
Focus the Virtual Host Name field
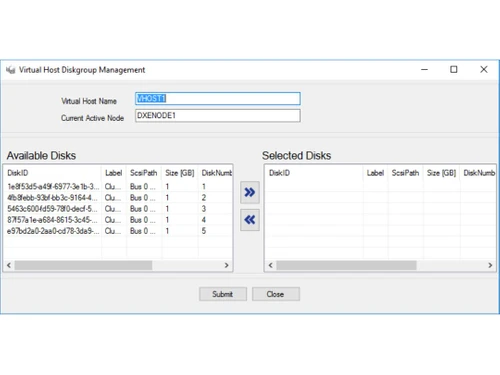point(218,99)
